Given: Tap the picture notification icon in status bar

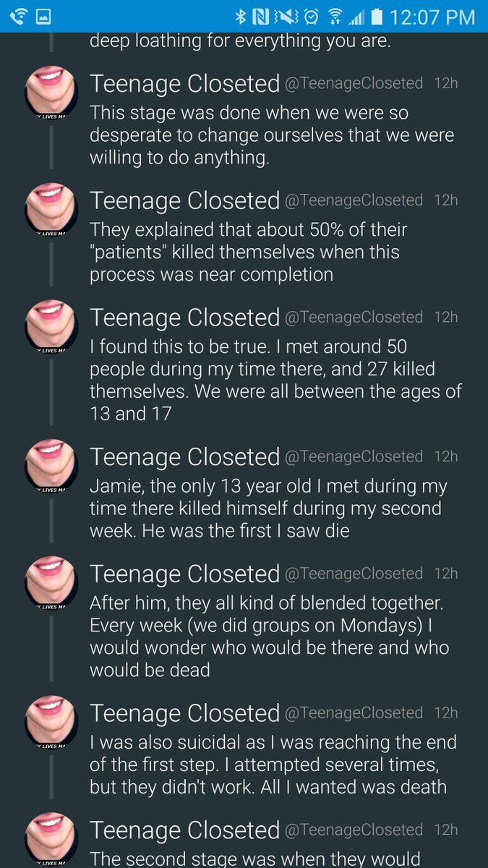Looking at the screenshot, I should [45, 15].
